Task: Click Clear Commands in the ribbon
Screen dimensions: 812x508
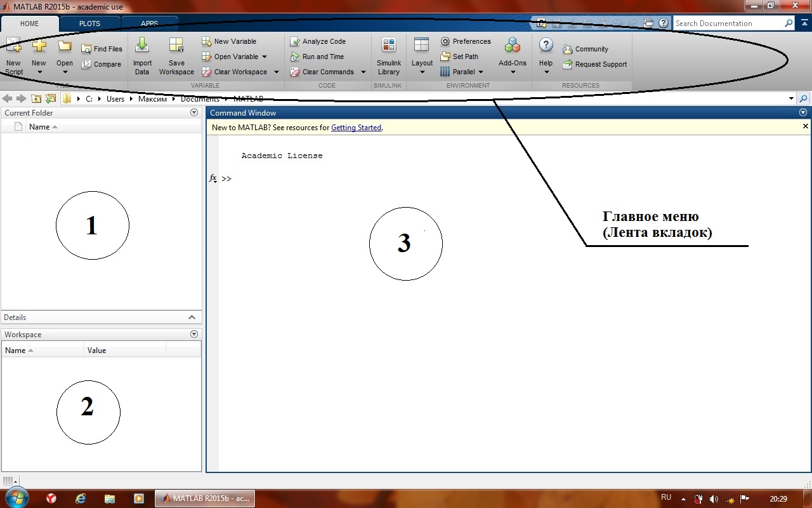Action: [322, 72]
